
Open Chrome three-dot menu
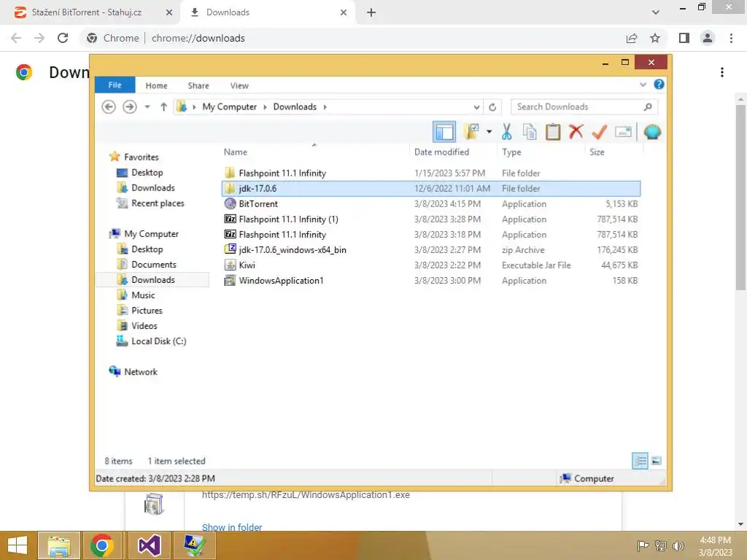[x=731, y=38]
